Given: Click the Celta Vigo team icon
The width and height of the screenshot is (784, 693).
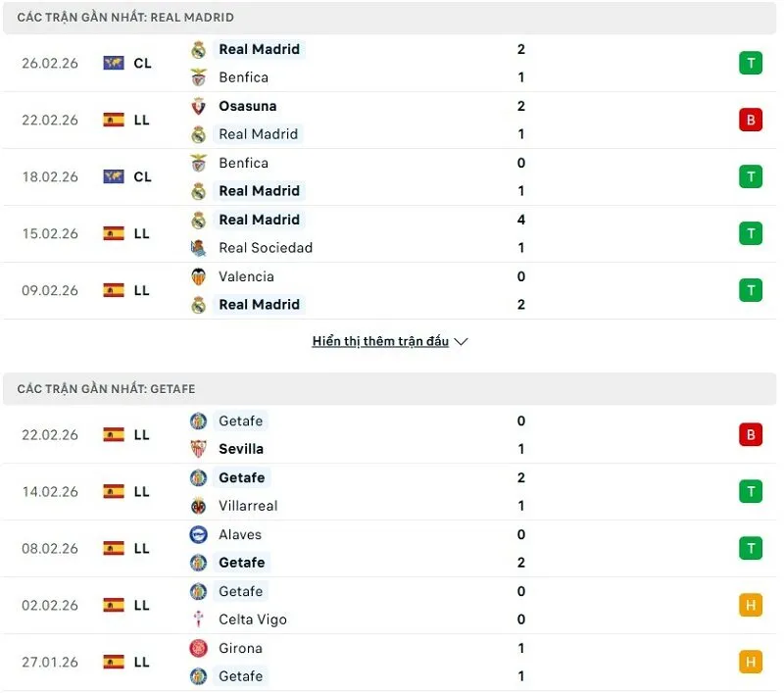Looking at the screenshot, I should click(x=199, y=619).
